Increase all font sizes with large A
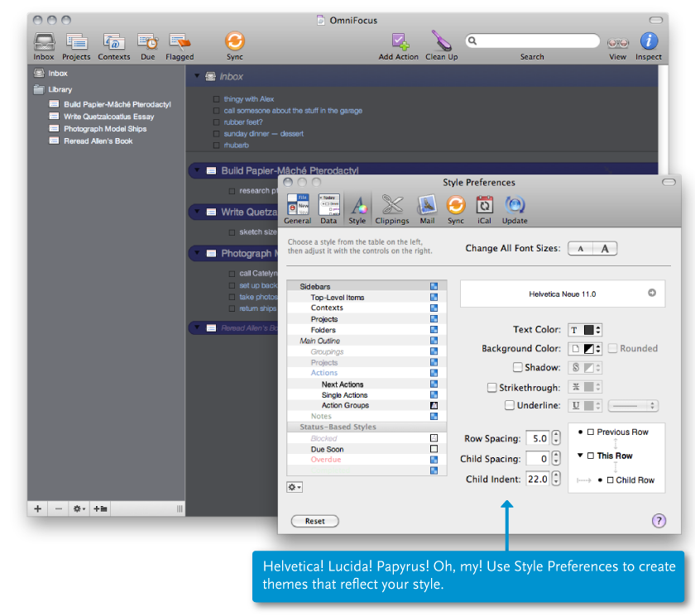This screenshot has height=616, width=695. pyautogui.click(x=605, y=248)
